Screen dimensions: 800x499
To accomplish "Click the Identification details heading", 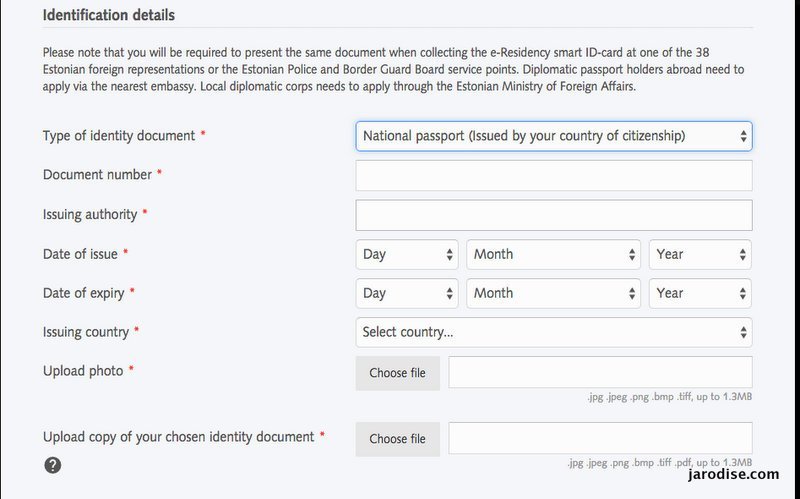I will 109,15.
